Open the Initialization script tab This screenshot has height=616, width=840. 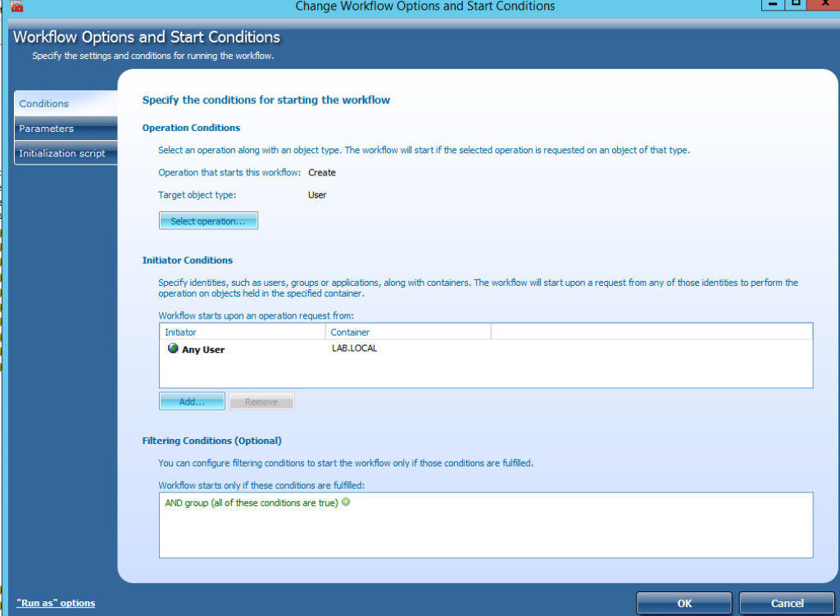pyautogui.click(x=66, y=153)
